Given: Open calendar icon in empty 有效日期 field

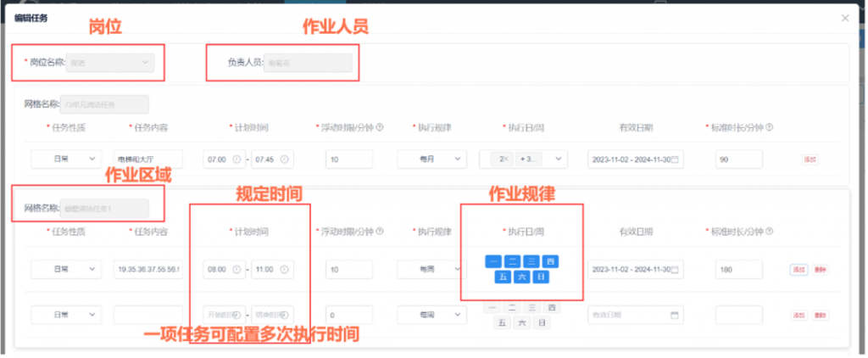Looking at the screenshot, I should click(x=675, y=315).
